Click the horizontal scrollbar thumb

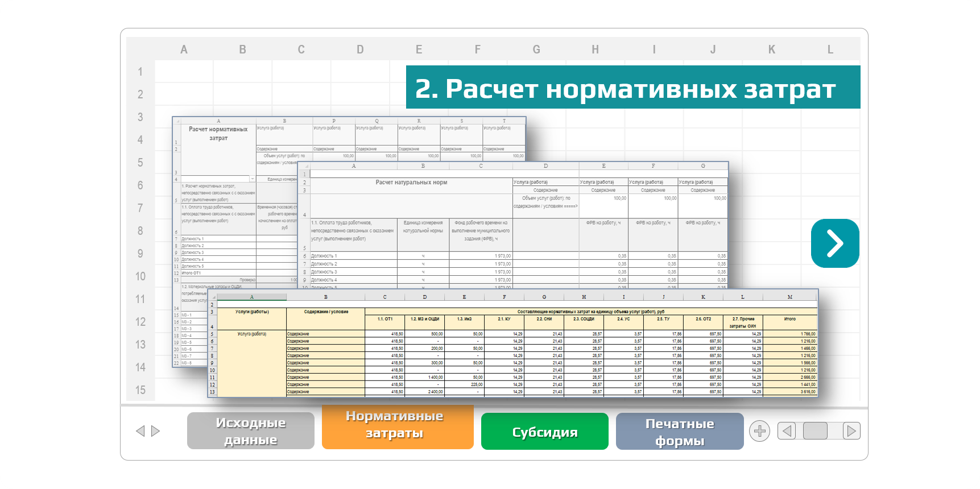(815, 431)
